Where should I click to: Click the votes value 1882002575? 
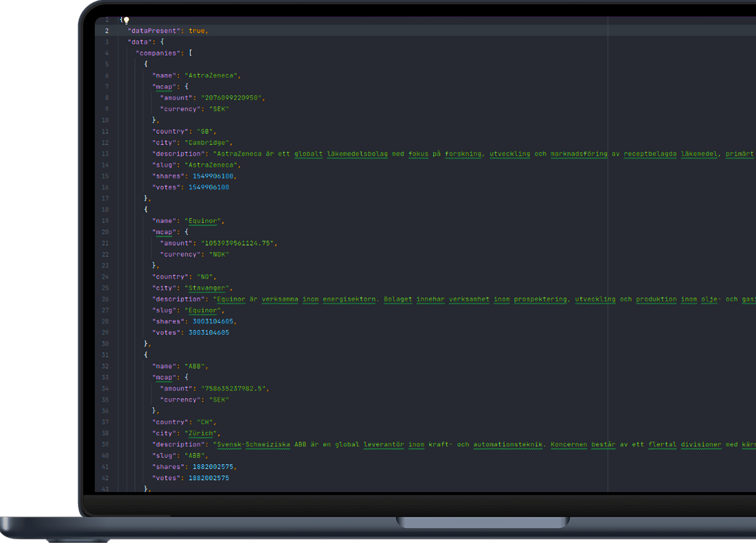click(x=209, y=478)
